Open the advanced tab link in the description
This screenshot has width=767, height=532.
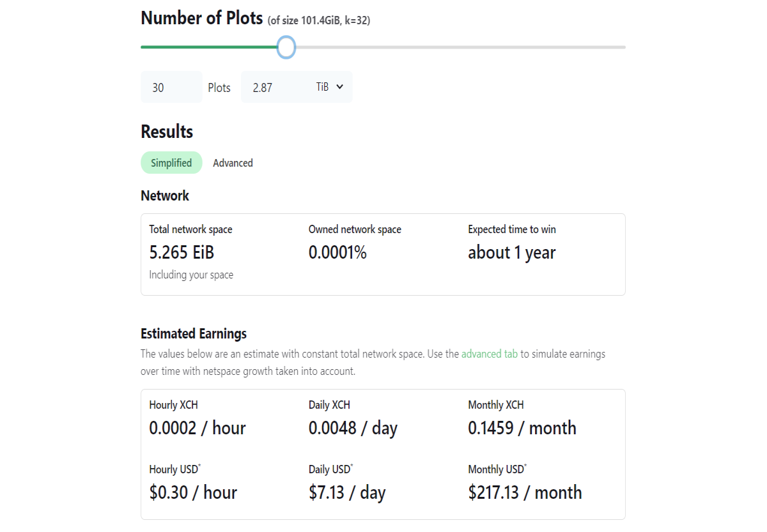coord(490,353)
